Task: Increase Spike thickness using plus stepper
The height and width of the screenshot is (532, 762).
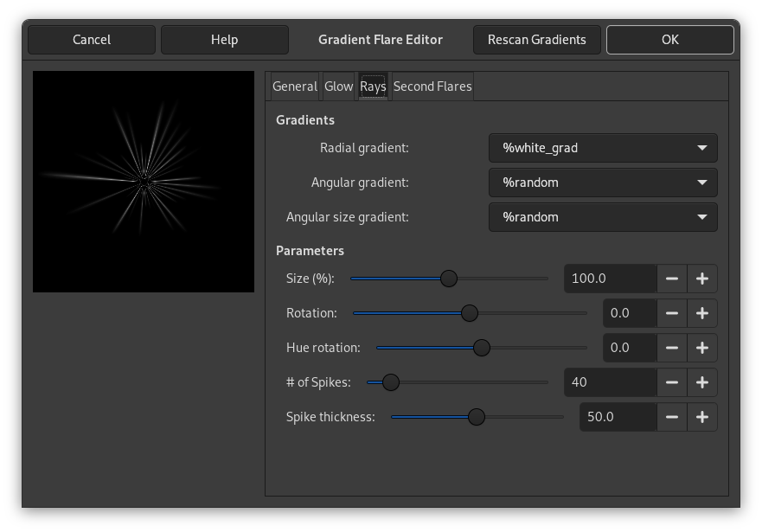Action: click(x=701, y=416)
